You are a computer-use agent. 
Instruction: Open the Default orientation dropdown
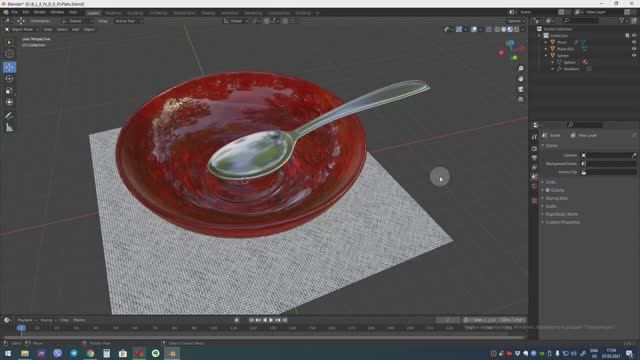[78, 21]
